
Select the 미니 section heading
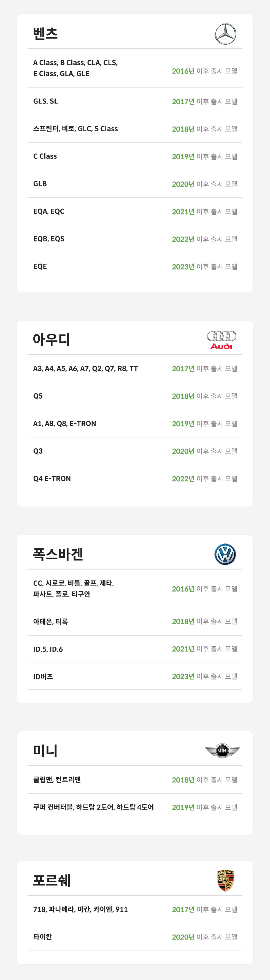(45, 751)
